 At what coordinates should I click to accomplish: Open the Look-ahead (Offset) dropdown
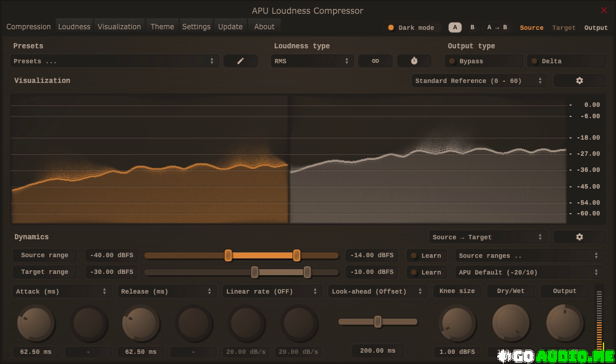pyautogui.click(x=377, y=291)
